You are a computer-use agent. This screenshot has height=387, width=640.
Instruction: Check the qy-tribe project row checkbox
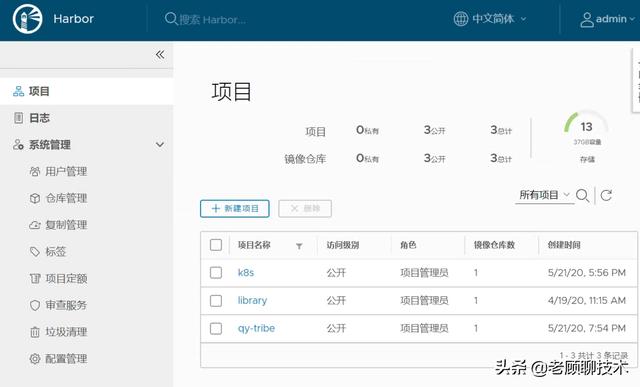(216, 329)
